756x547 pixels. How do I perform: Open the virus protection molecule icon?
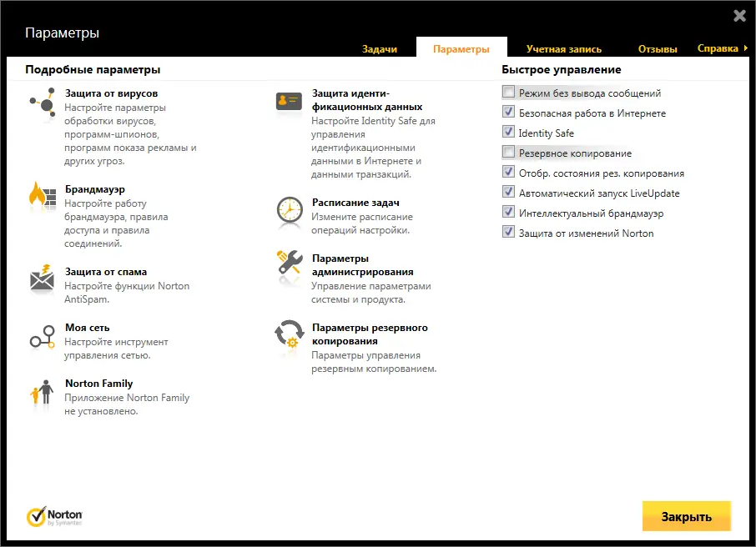[43, 103]
